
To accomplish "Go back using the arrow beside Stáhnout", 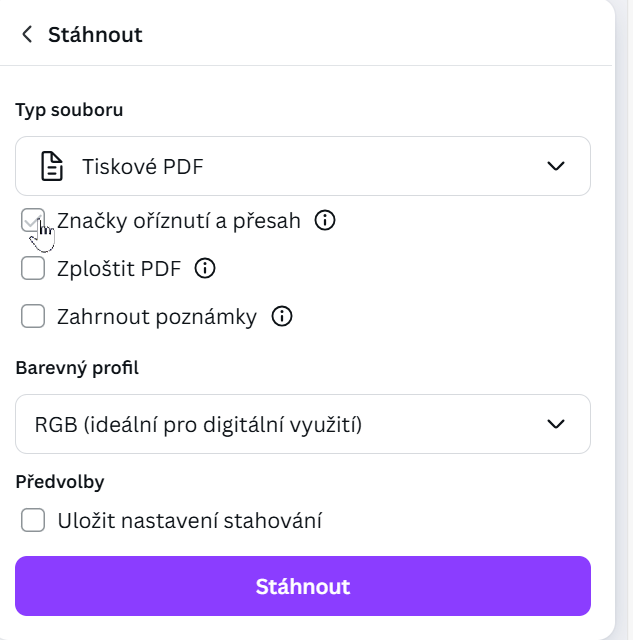I will click(x=27, y=35).
